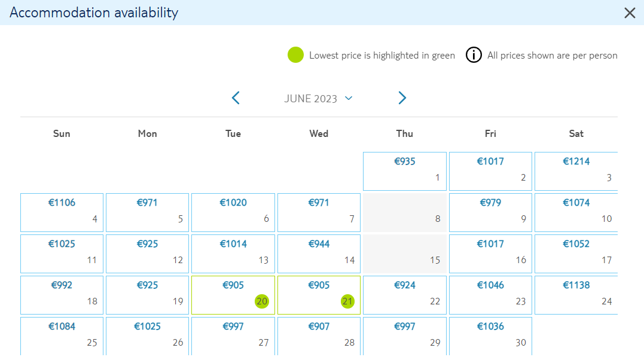Image resolution: width=644 pixels, height=363 pixels.
Task: Choose June 1 for €935
Action: [405, 171]
